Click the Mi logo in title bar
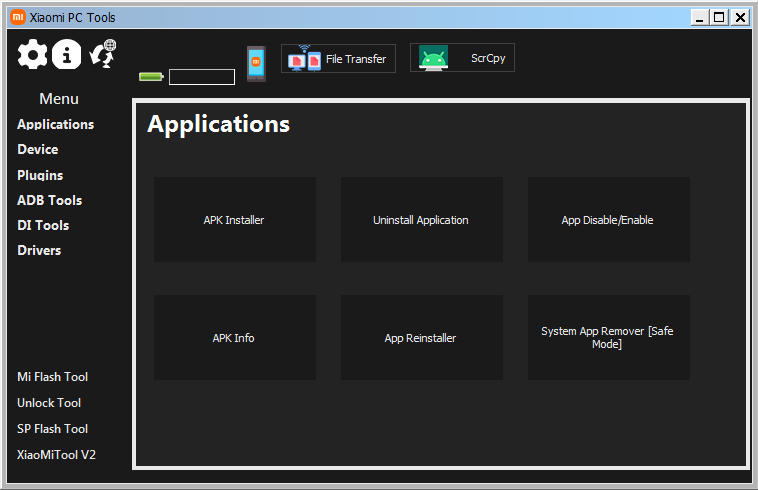Viewport: 758px width, 490px height. [17, 17]
